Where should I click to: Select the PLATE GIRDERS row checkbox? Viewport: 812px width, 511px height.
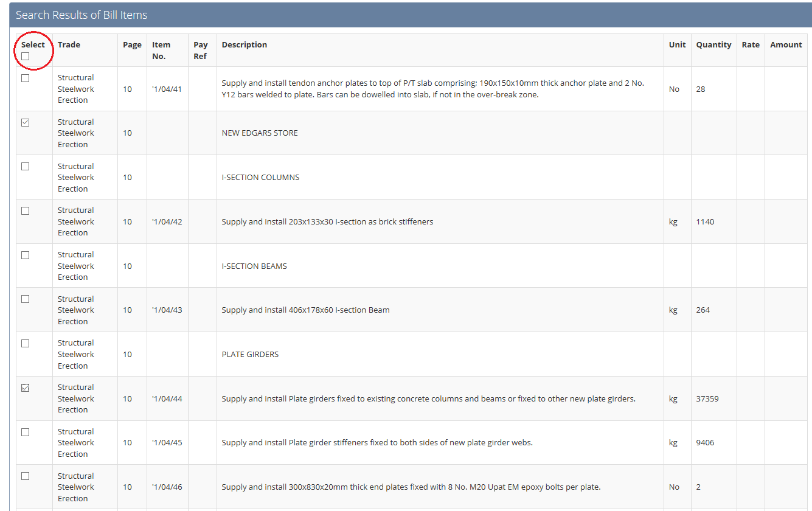click(x=25, y=343)
